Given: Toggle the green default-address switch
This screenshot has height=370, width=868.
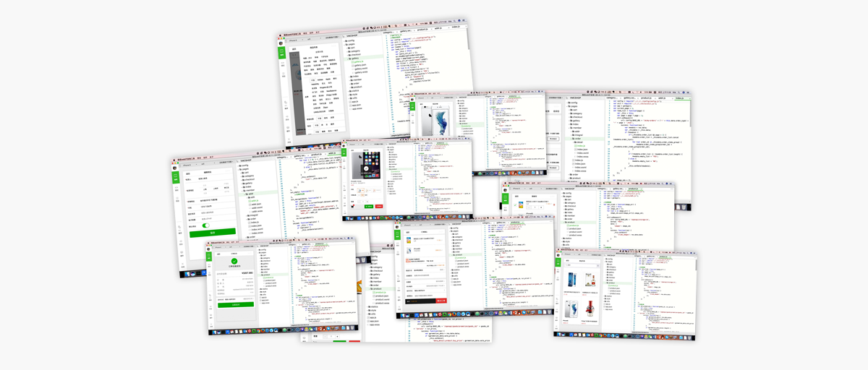Looking at the screenshot, I should (207, 225).
